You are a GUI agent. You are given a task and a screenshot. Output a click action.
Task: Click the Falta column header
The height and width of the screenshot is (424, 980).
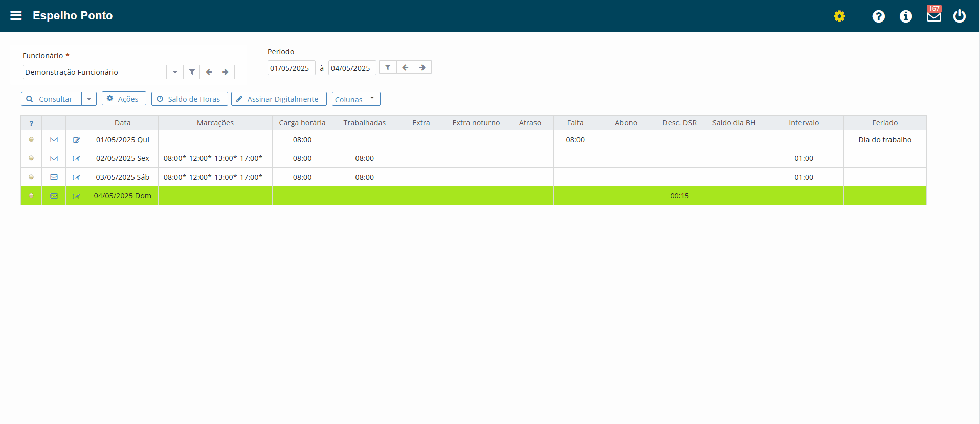tap(575, 123)
